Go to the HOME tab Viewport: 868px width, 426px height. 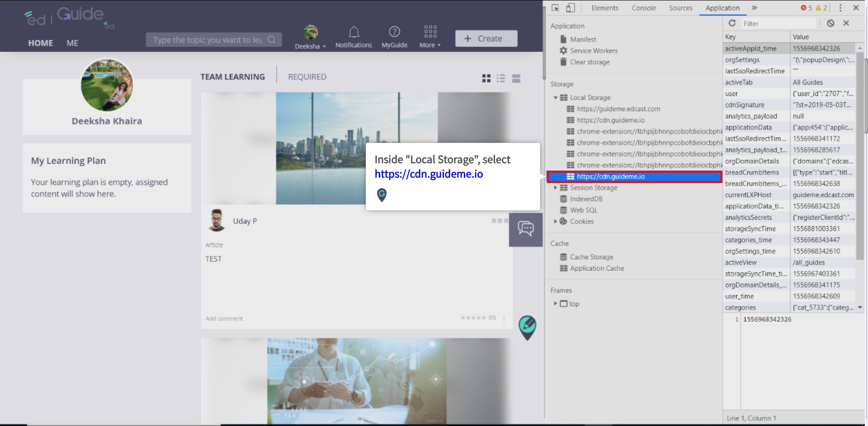40,43
